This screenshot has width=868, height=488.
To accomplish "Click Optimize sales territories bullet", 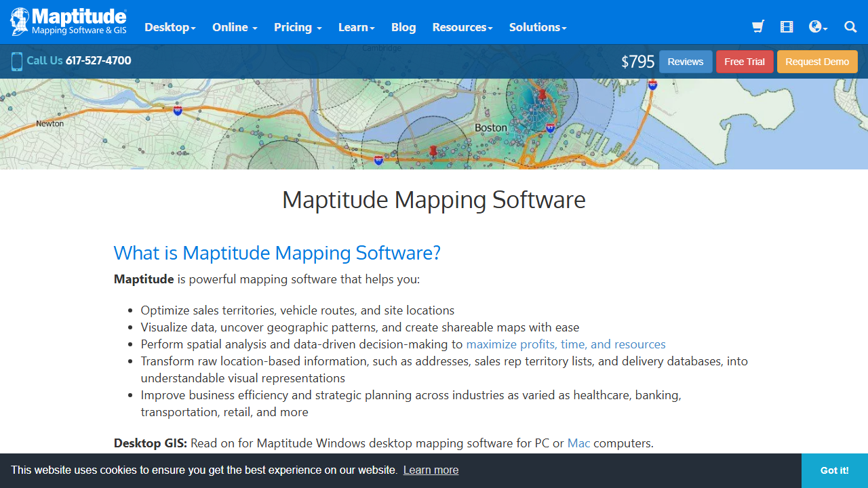I will pyautogui.click(x=298, y=310).
